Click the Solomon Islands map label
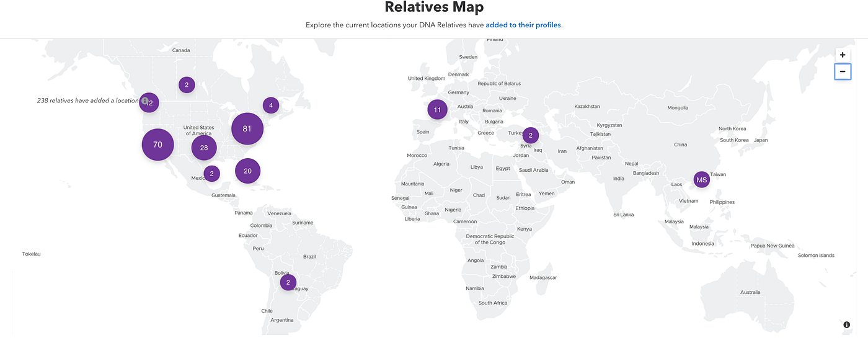Viewport: 868px width, 343px height. pyautogui.click(x=816, y=255)
